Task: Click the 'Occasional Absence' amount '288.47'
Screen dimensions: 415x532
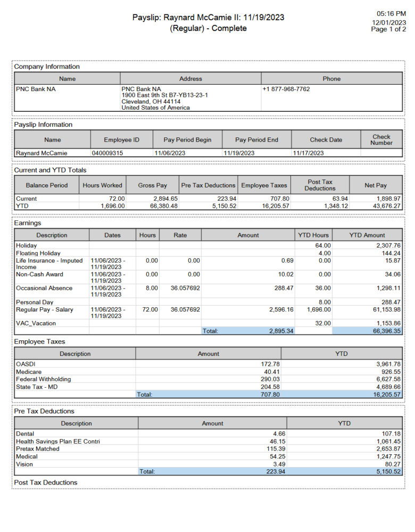Action: 284,288
